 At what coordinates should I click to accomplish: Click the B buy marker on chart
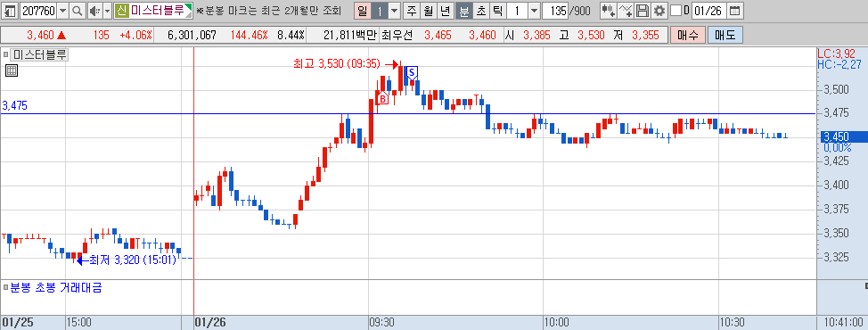[382, 99]
